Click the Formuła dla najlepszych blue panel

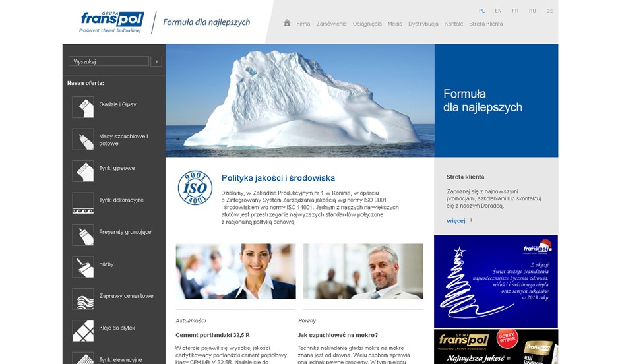tap(496, 100)
